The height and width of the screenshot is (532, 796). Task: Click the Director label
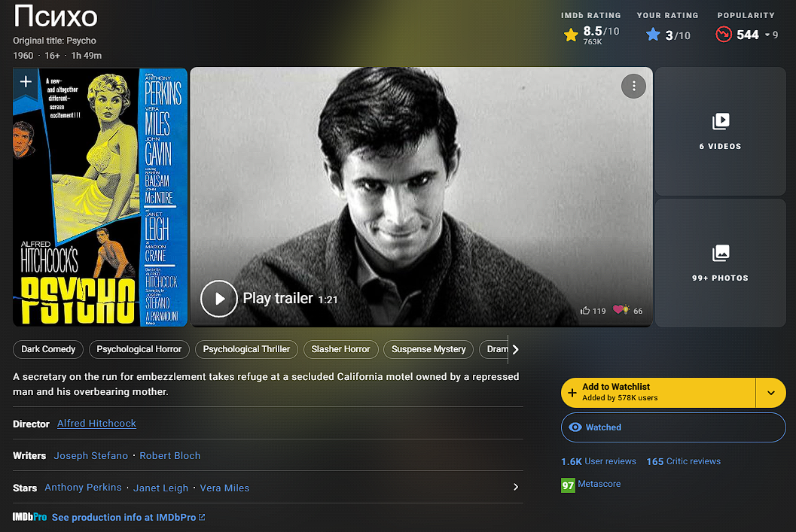[x=31, y=424]
